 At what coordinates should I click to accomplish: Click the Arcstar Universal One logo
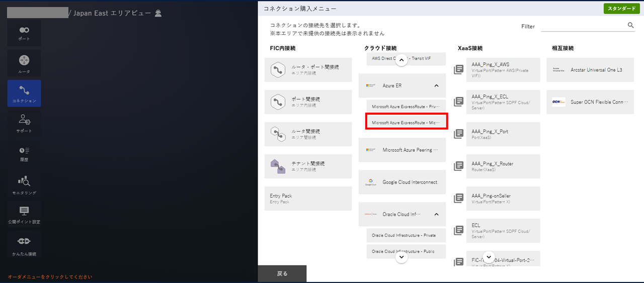(558, 70)
